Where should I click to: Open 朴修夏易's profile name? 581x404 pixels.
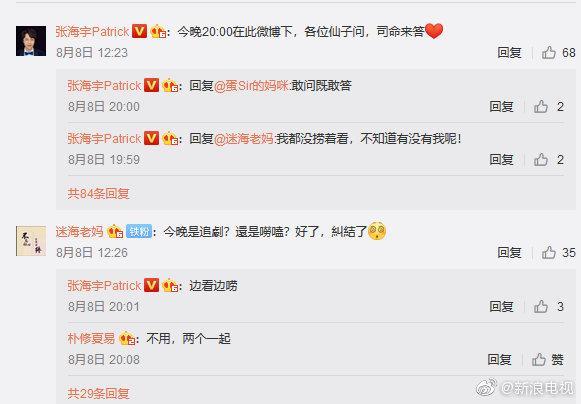click(91, 338)
